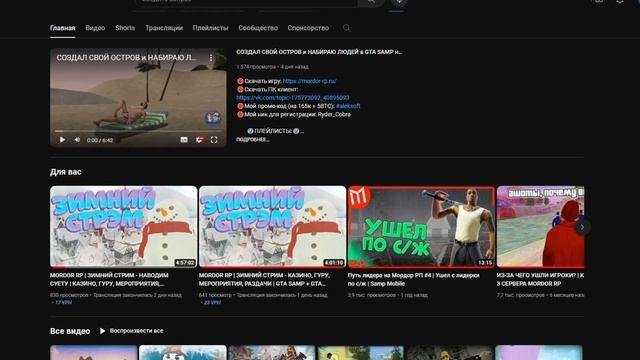Click Воспроизвести все button

[x=131, y=331]
